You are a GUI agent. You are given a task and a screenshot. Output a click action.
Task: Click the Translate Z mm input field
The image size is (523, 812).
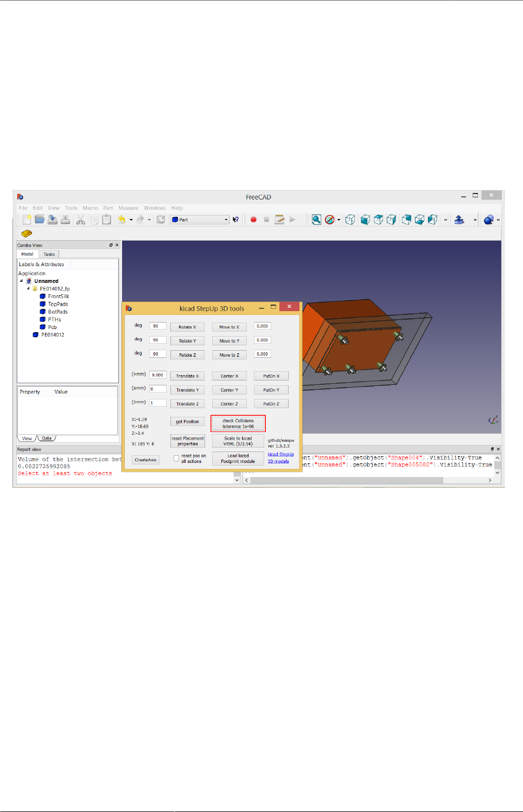click(158, 403)
